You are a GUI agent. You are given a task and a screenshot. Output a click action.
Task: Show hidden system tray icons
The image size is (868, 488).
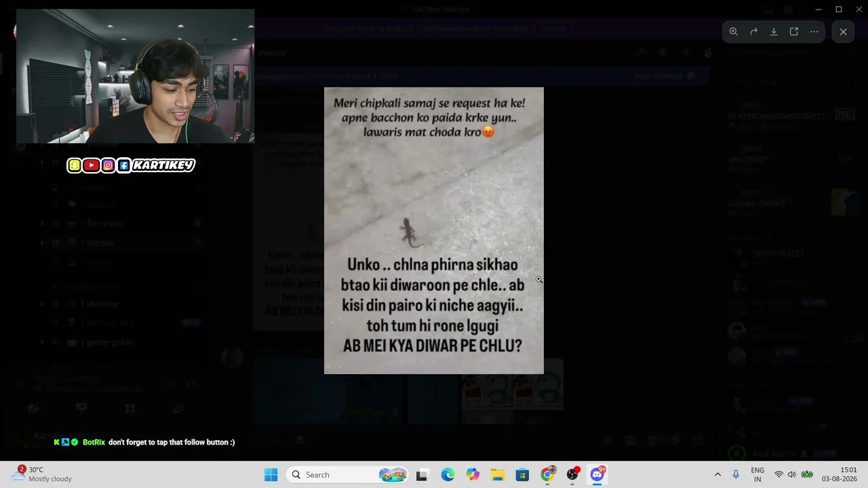coord(717,474)
